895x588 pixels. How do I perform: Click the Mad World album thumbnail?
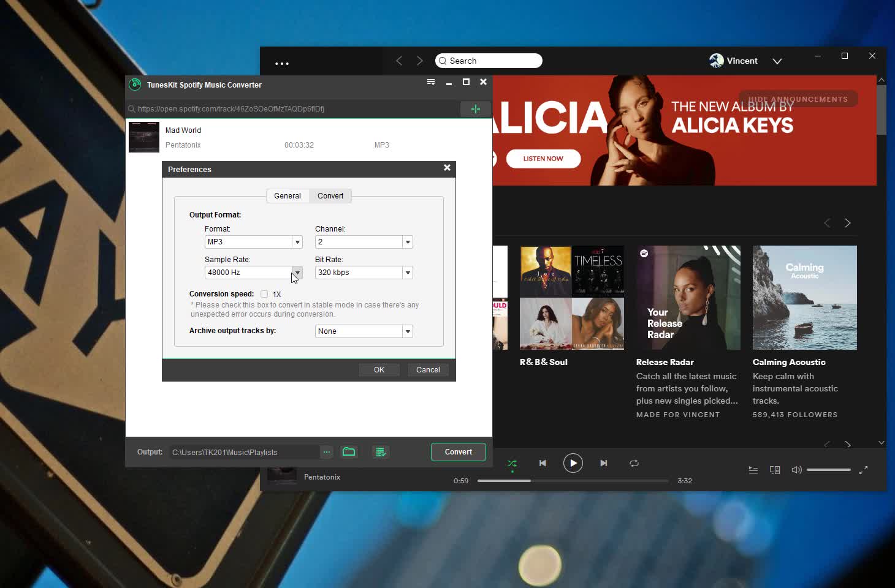pos(144,137)
